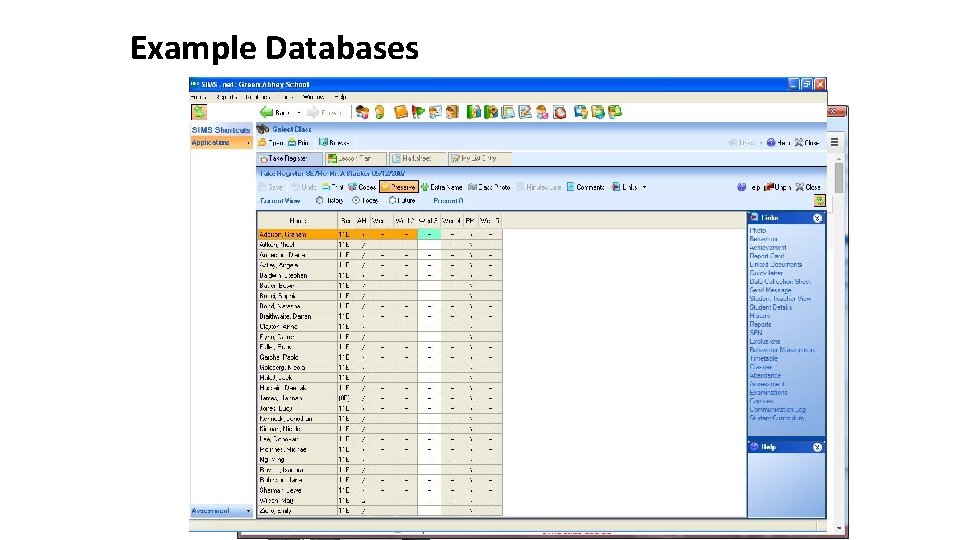
Task: Select the Future radio button
Action: click(392, 201)
